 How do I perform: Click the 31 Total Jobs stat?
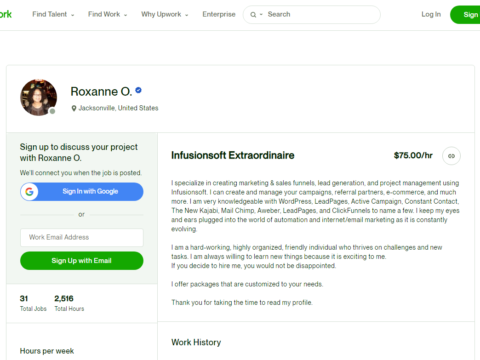click(x=33, y=303)
